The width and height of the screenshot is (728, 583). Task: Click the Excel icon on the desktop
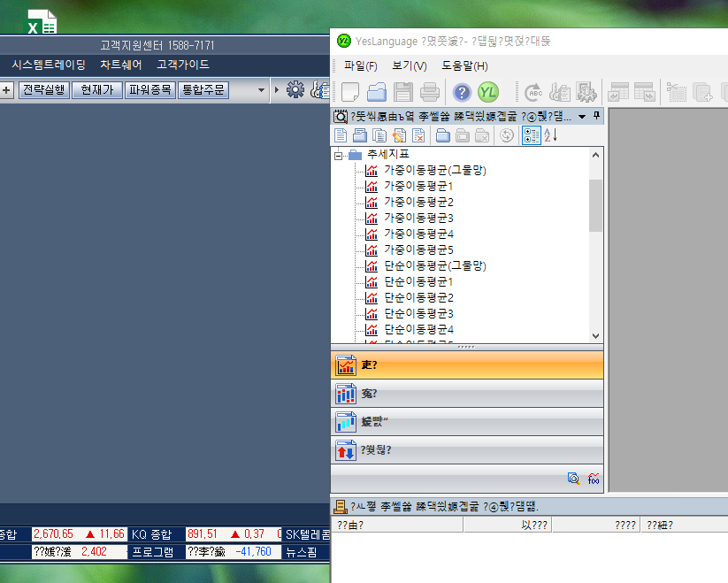pyautogui.click(x=42, y=21)
